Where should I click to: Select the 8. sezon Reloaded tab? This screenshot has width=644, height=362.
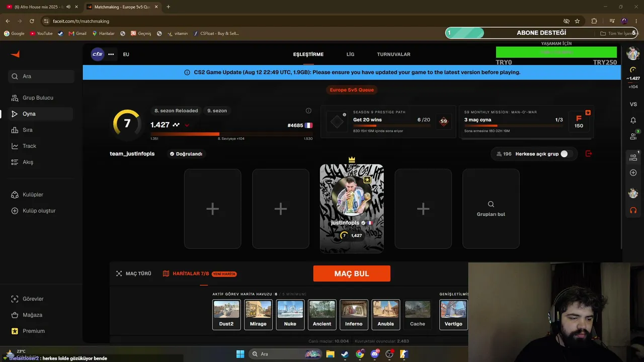(176, 111)
